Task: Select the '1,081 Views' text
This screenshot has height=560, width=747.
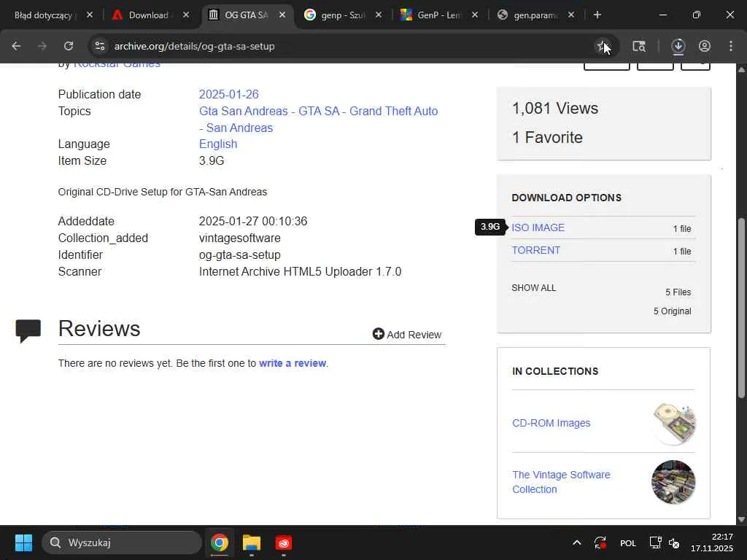Action: pos(555,108)
